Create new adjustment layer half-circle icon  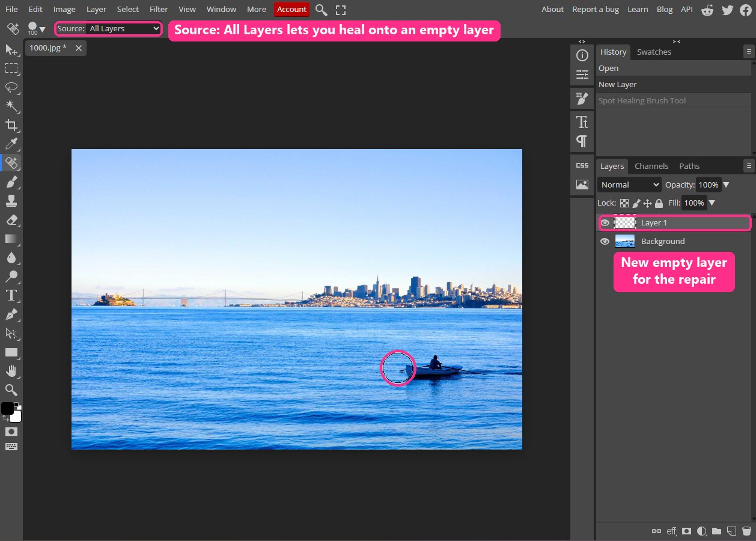[x=701, y=531]
